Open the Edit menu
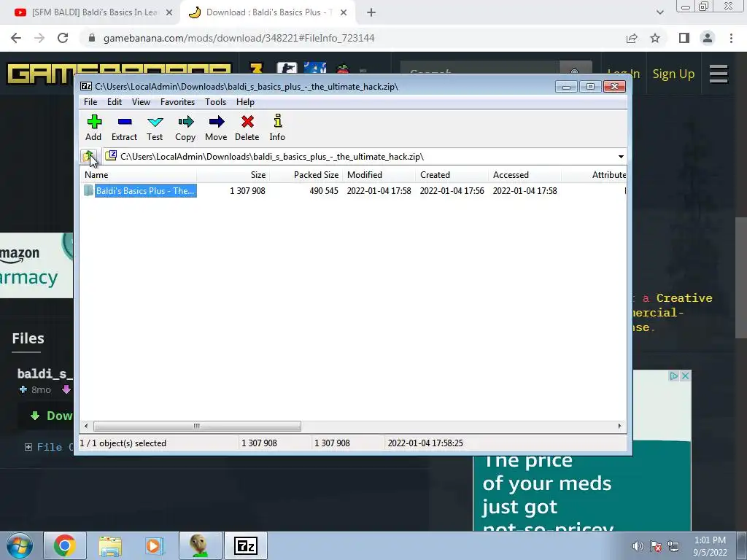The image size is (747, 560). point(115,102)
